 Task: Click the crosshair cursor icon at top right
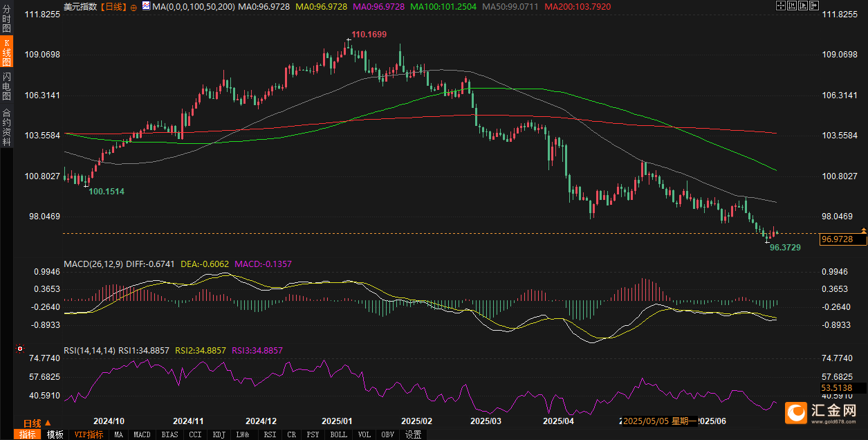tap(781, 6)
